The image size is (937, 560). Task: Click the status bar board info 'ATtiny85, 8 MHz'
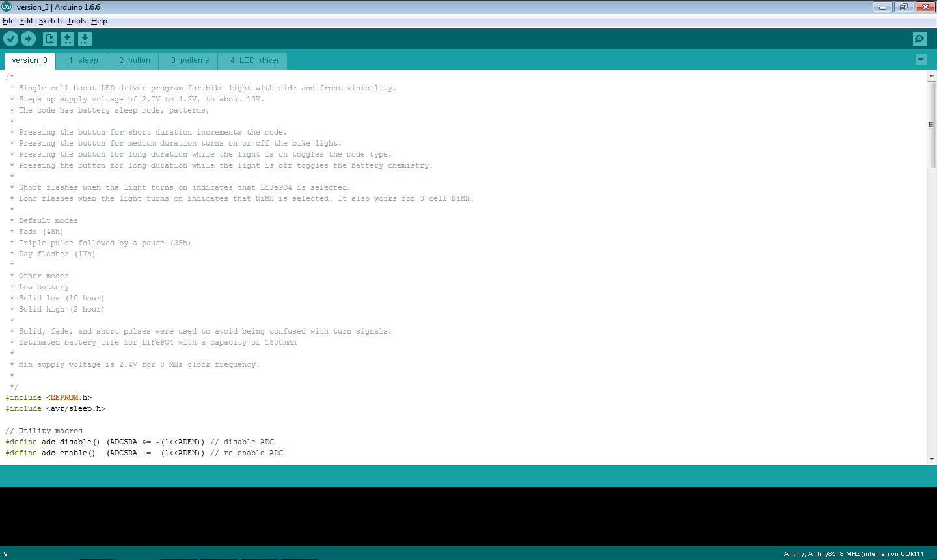854,554
